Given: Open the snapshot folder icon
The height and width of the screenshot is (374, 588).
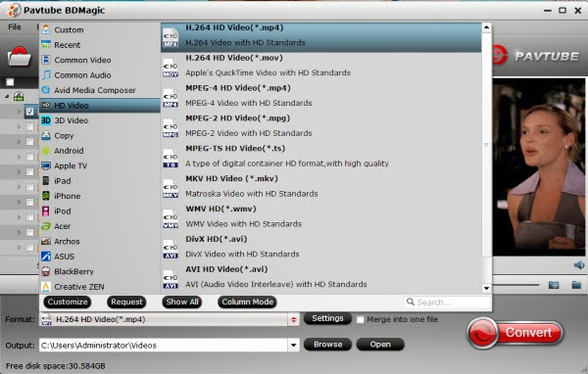Looking at the screenshot, I should pyautogui.click(x=576, y=285).
